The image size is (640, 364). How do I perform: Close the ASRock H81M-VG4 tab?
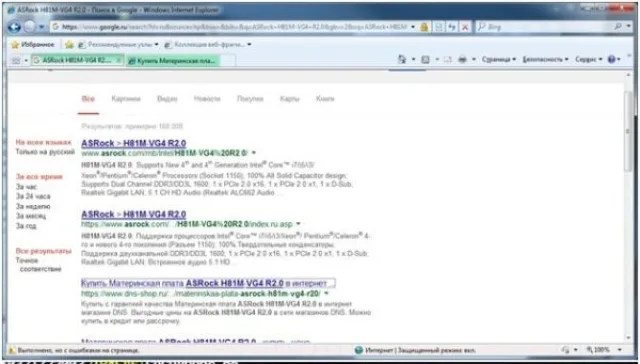coord(118,60)
